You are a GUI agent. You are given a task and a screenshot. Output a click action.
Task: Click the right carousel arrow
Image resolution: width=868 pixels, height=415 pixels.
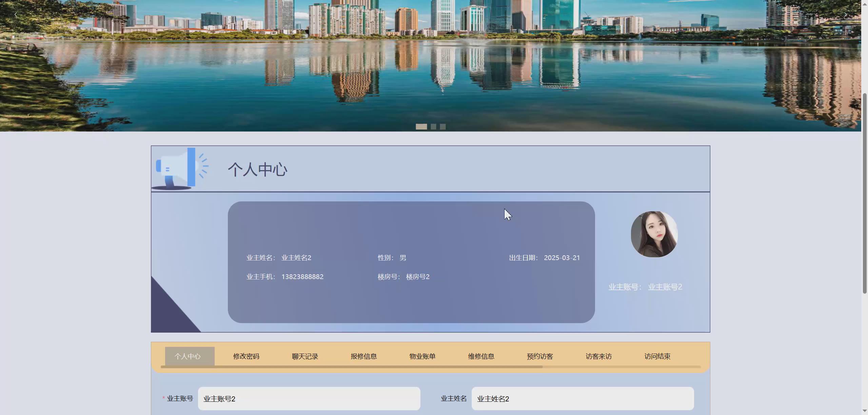point(845,14)
